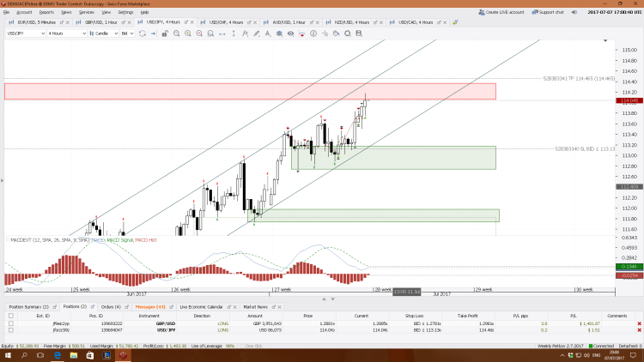
Task: Tick the checkbox for GBP/USD position
Action: pos(11,323)
